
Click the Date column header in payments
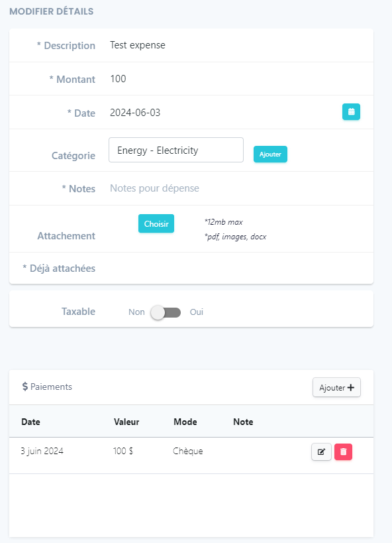(31, 422)
